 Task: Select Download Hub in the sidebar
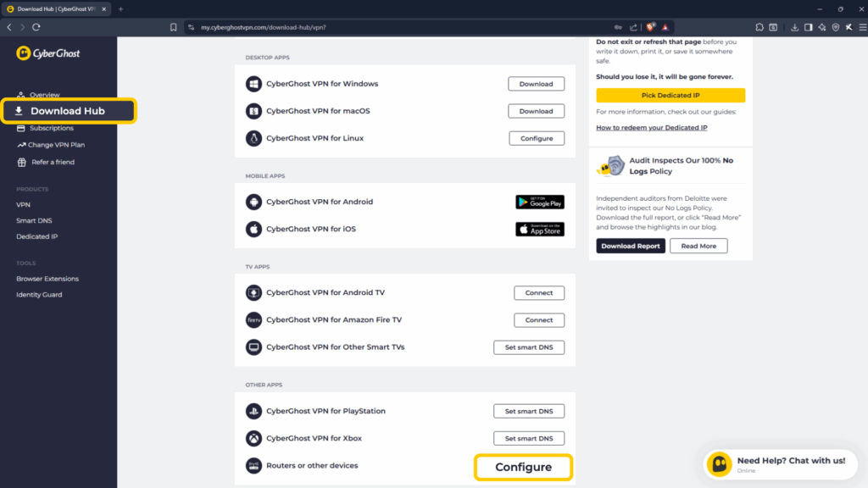[69, 111]
